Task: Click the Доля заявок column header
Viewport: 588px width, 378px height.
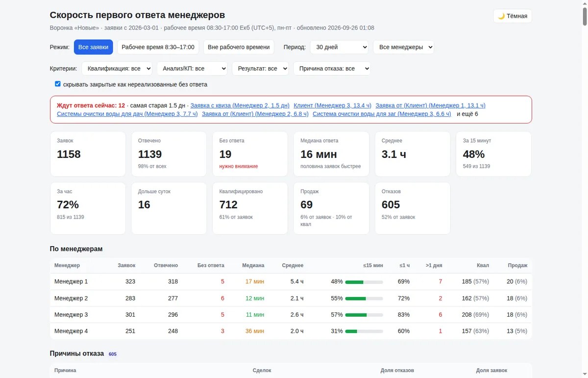Action: point(491,370)
